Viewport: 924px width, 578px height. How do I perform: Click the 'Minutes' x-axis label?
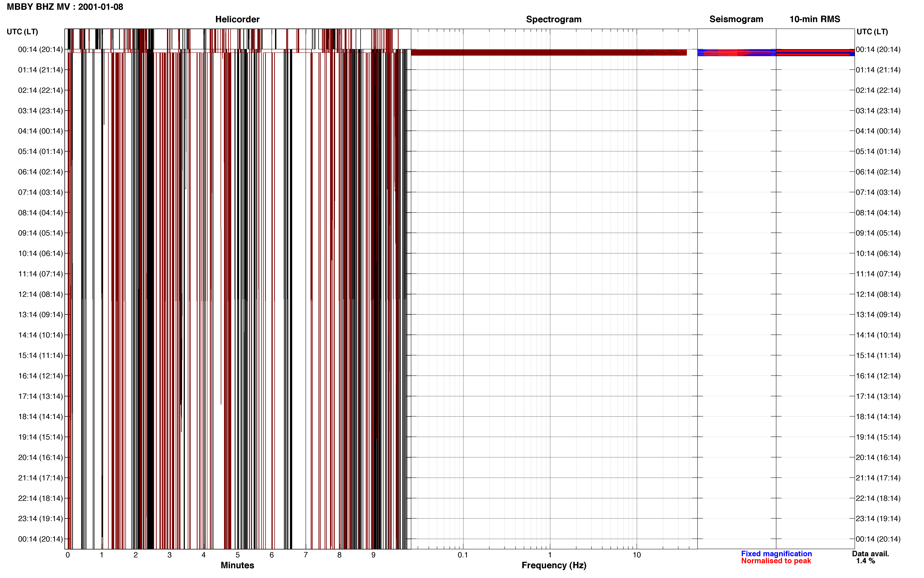tap(237, 565)
